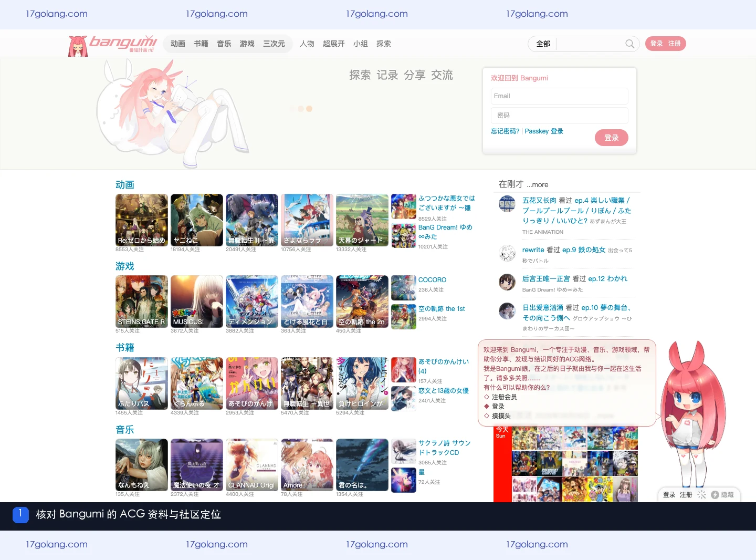Go to 探索 in navigation
756x560 pixels.
tap(384, 44)
